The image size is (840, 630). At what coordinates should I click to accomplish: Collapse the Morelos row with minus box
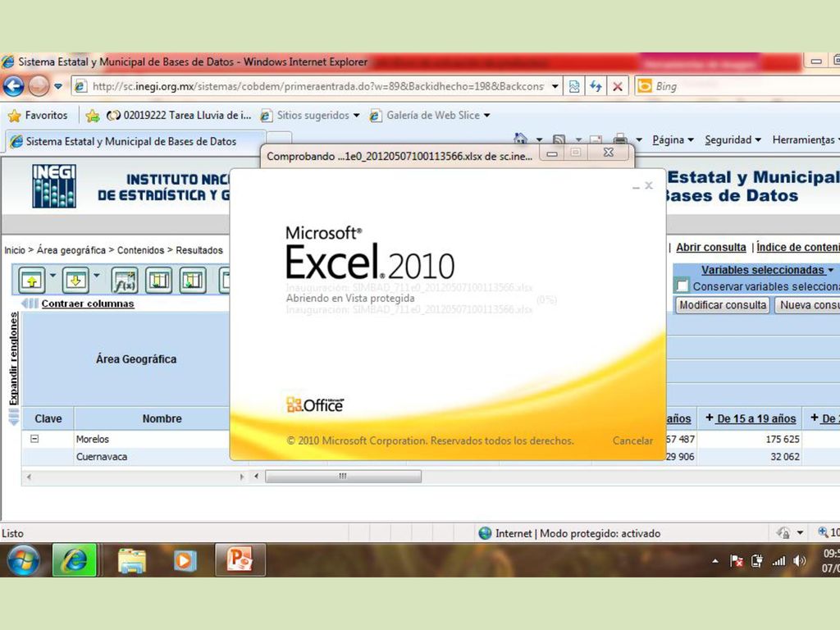34,439
